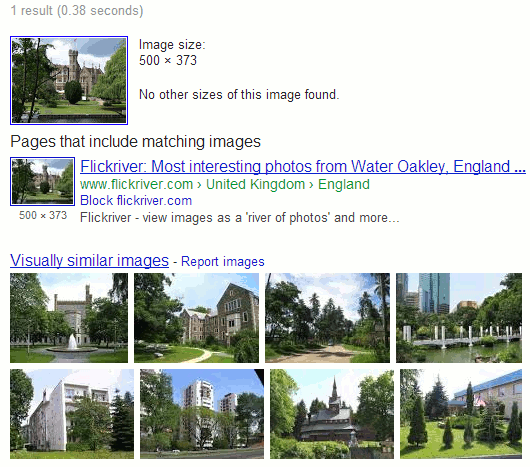This screenshot has height=467, width=530.
Task: Open the white apartment block image
Action: coord(72,414)
